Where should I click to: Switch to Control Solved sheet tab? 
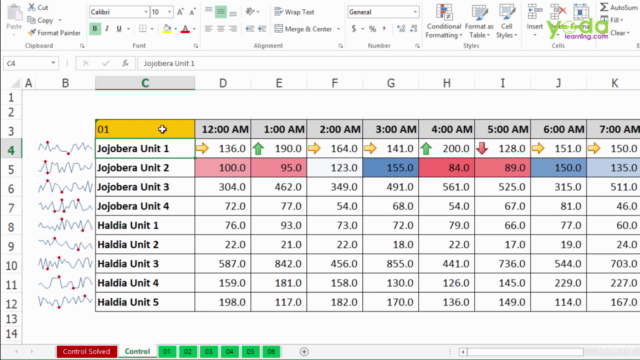click(x=87, y=351)
